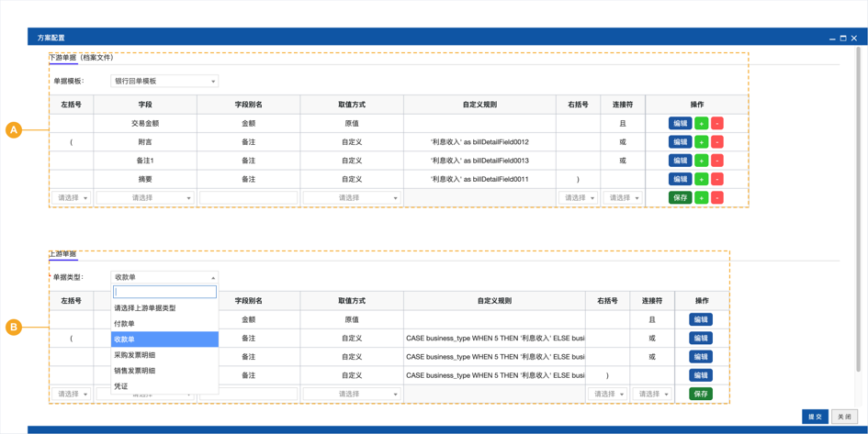Click 字段别名 input in downstream new row
The width and height of the screenshot is (868, 434).
pos(249,197)
